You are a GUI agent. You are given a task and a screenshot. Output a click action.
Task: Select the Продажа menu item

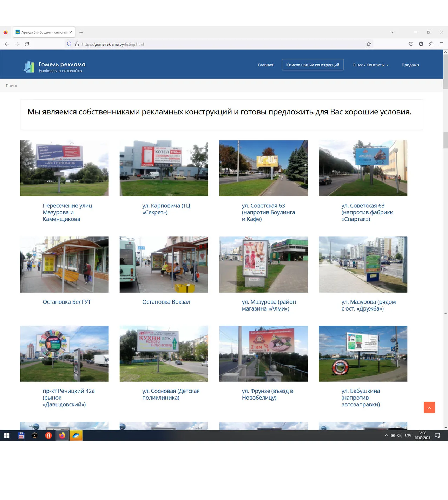click(x=410, y=65)
